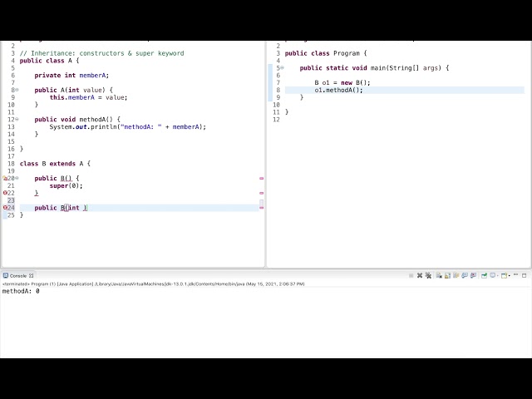Toggle the Scroll Lock icon in Console
This screenshot has width=532, height=399.
click(447, 275)
